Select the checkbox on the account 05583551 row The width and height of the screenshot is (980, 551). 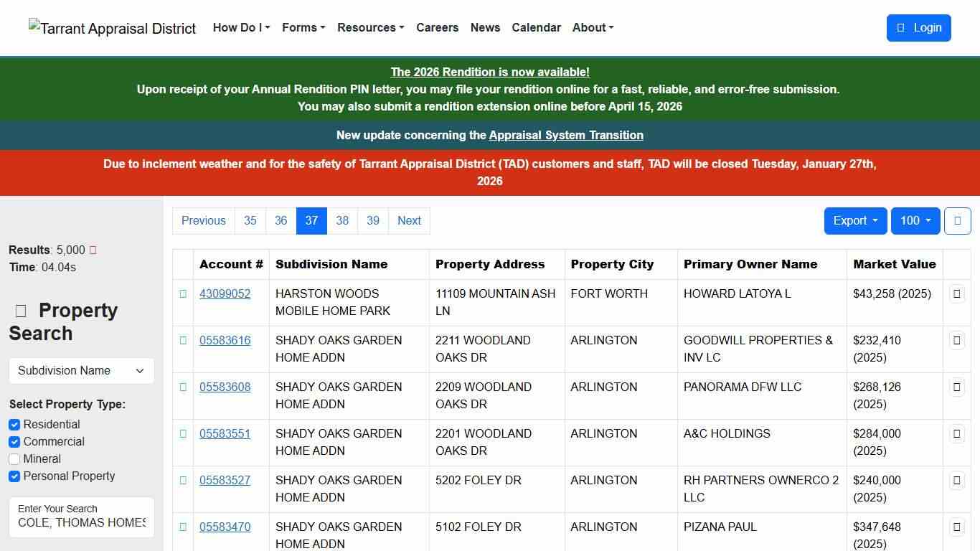tap(183, 433)
